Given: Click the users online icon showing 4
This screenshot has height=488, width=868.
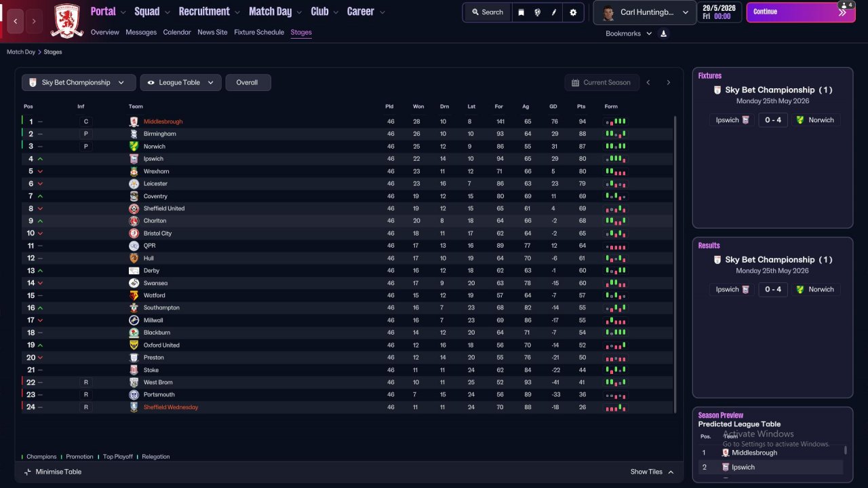Looking at the screenshot, I should (846, 5).
